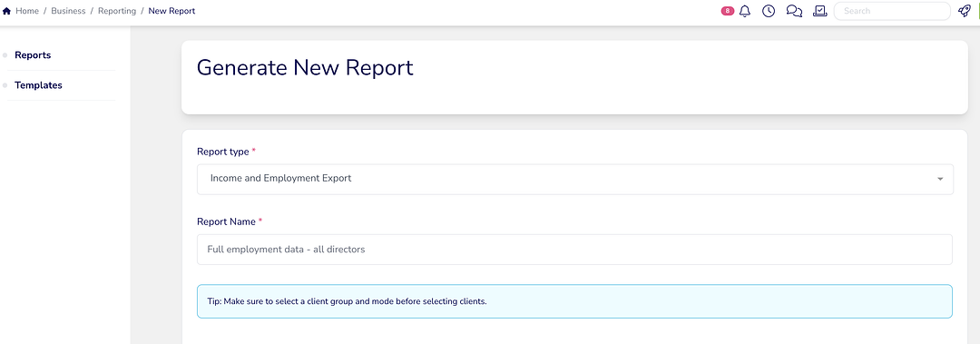This screenshot has width=980, height=344.
Task: Click the red notification count badge
Action: [x=728, y=11]
